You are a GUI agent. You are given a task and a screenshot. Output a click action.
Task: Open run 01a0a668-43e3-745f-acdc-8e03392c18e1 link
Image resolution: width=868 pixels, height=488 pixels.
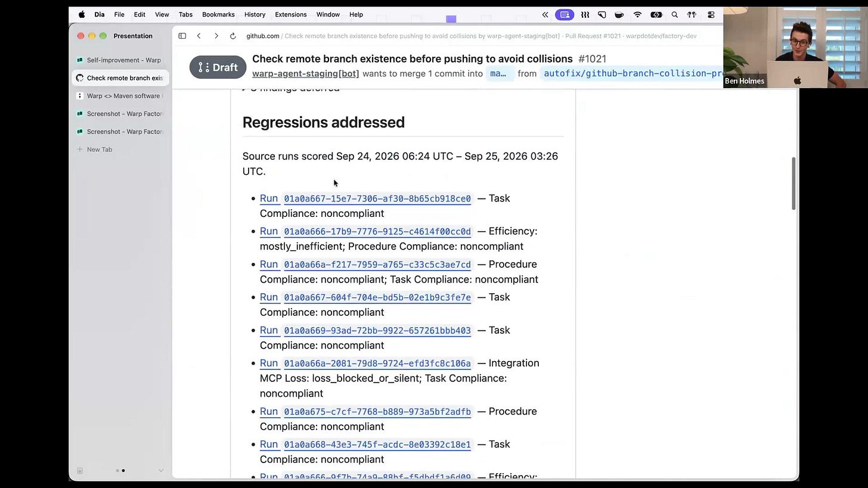365,445
